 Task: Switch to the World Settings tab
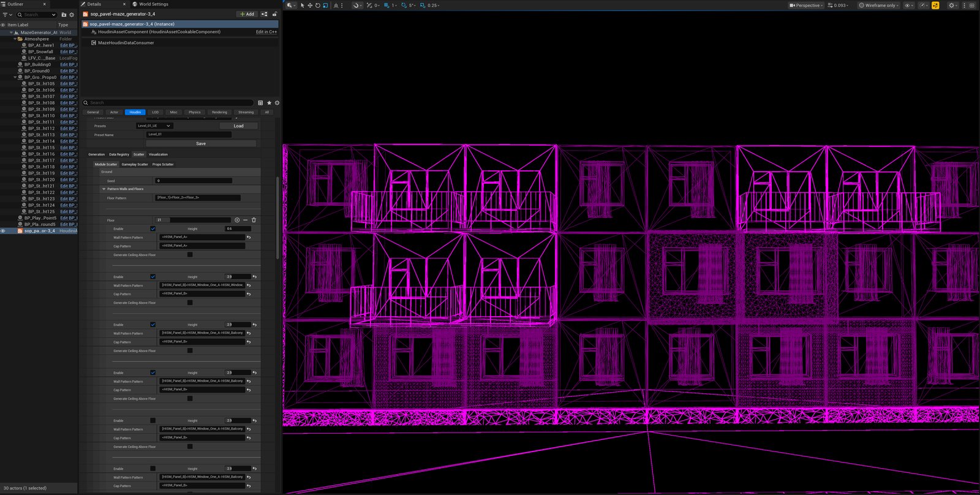point(151,4)
